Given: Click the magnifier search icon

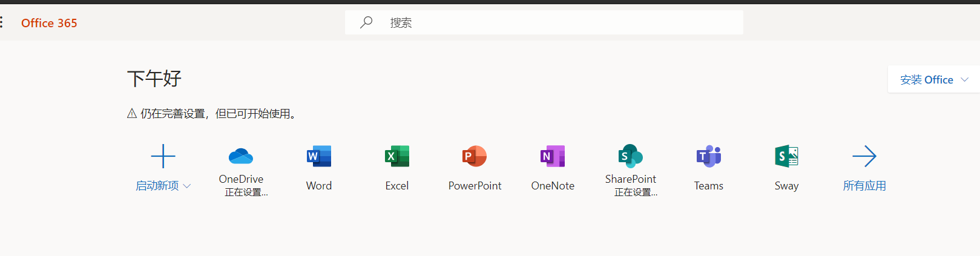Looking at the screenshot, I should tap(366, 23).
